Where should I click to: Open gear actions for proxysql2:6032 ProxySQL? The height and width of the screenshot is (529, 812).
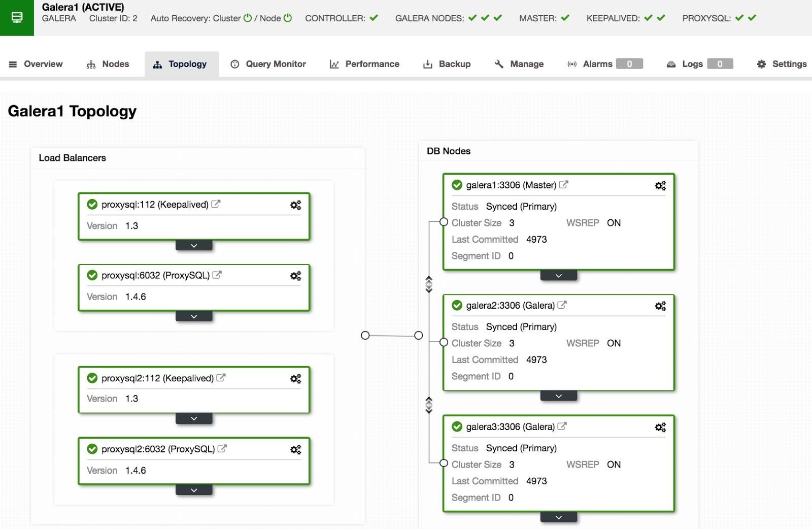295,450
